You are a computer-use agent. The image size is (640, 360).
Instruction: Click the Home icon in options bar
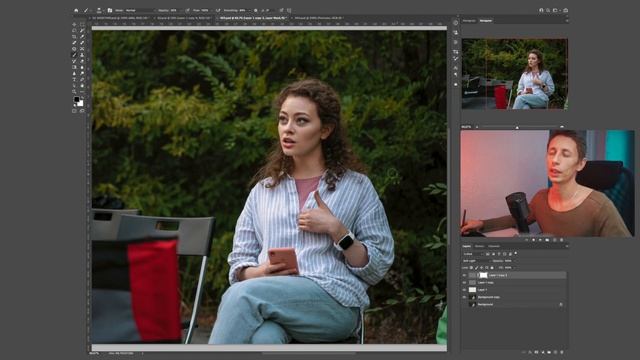[76, 11]
